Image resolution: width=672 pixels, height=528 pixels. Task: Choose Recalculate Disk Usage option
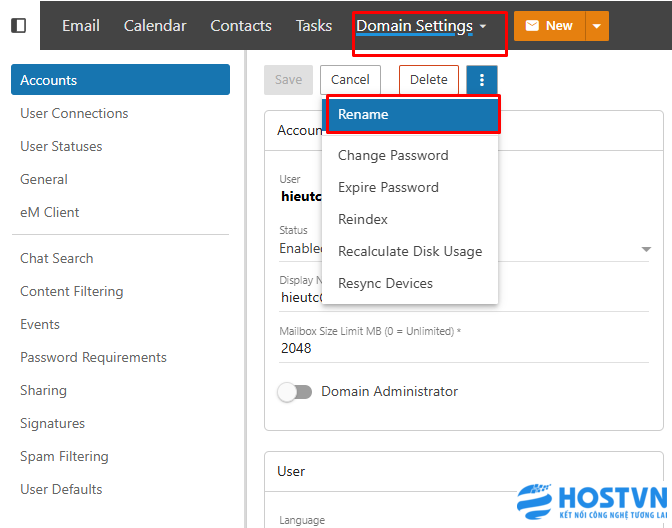410,251
